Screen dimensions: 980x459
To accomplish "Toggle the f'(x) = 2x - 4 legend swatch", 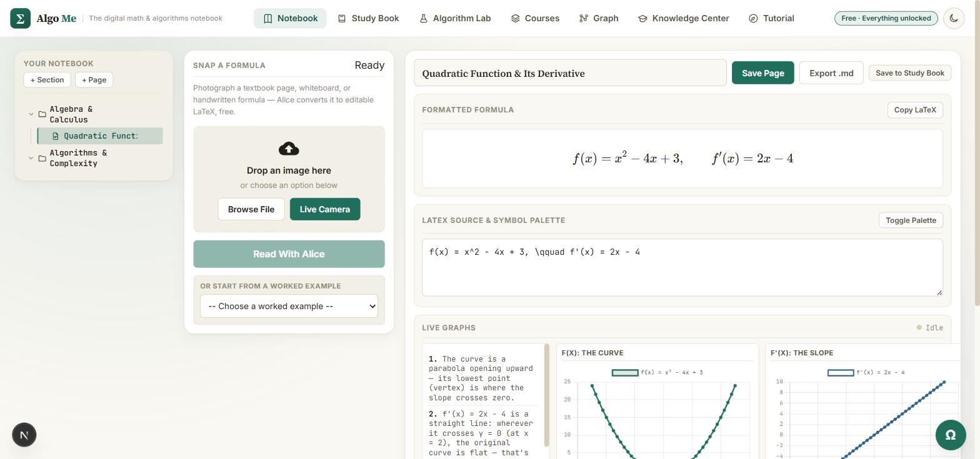I will [x=841, y=373].
